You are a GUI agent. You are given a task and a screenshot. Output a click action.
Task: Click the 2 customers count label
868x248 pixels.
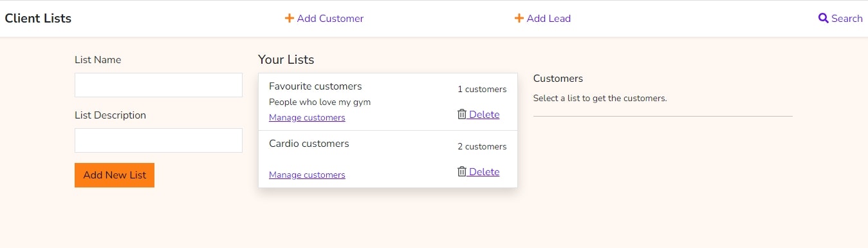tap(482, 147)
